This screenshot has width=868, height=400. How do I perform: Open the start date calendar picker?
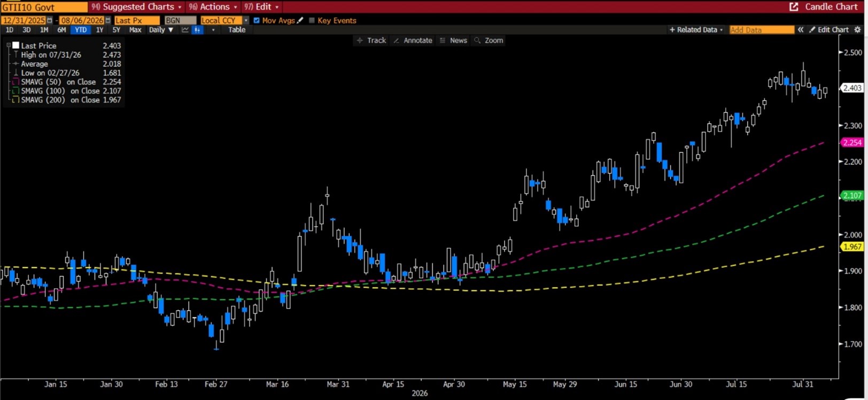coord(50,20)
